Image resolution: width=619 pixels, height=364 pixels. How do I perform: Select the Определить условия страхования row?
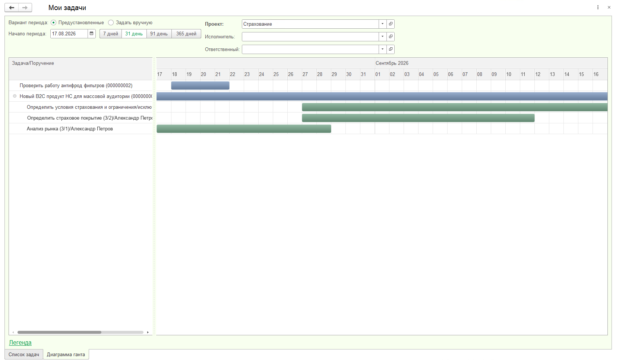[80, 107]
